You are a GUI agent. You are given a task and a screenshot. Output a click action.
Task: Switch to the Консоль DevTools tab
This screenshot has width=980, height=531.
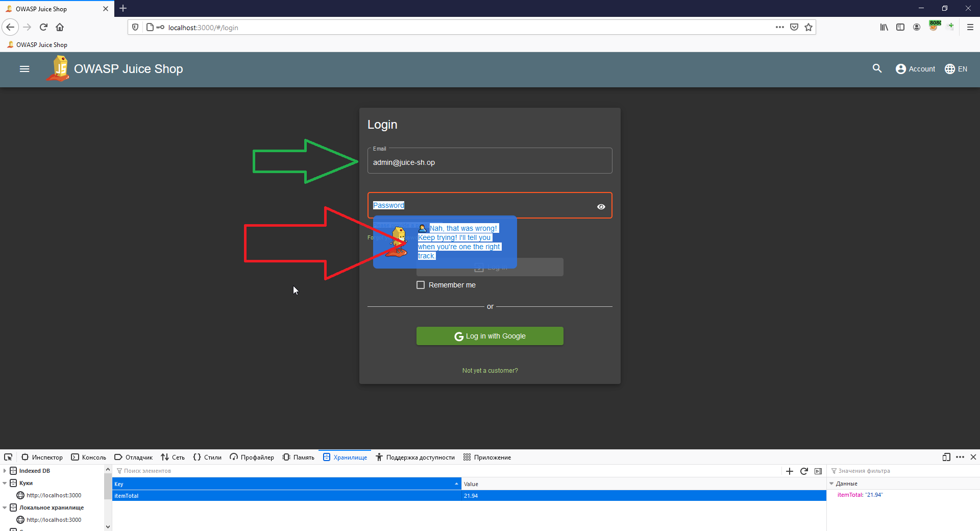88,457
